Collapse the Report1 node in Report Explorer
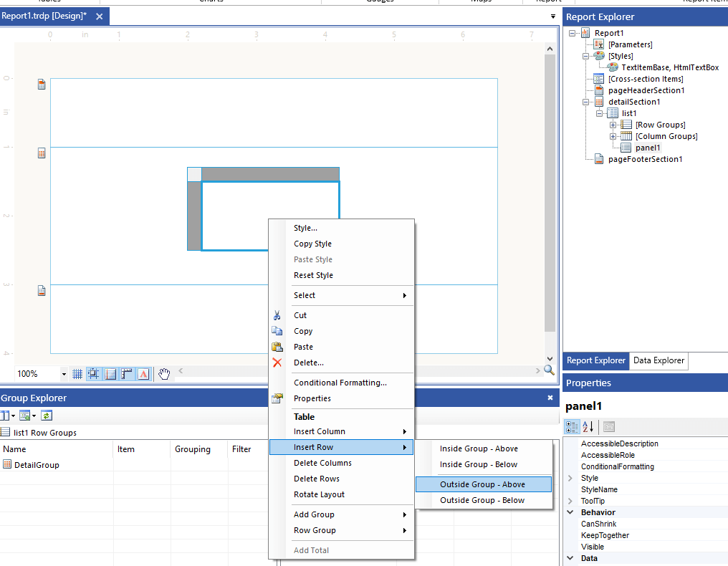Viewport: 728px width, 566px height. pyautogui.click(x=570, y=32)
